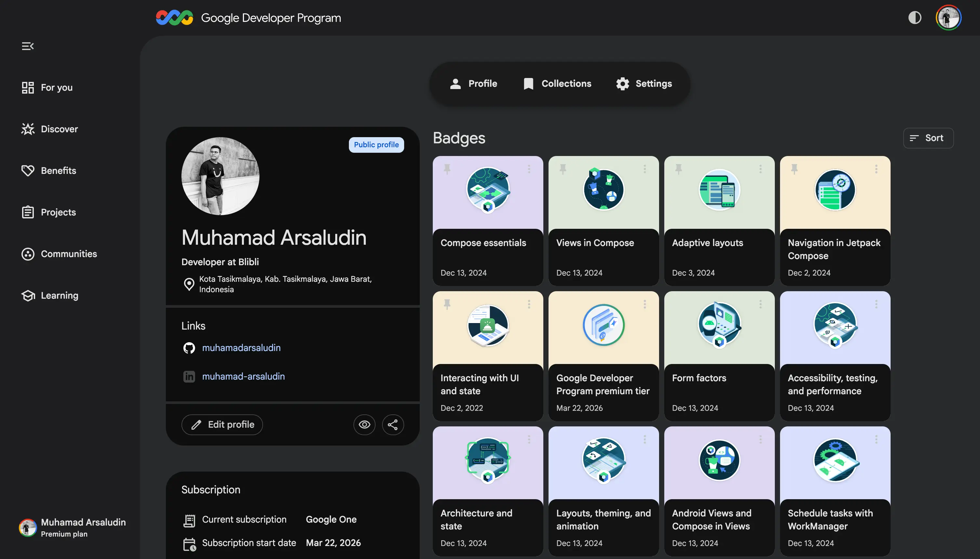Switch to the Profile tab
This screenshot has height=559, width=980.
point(473,83)
